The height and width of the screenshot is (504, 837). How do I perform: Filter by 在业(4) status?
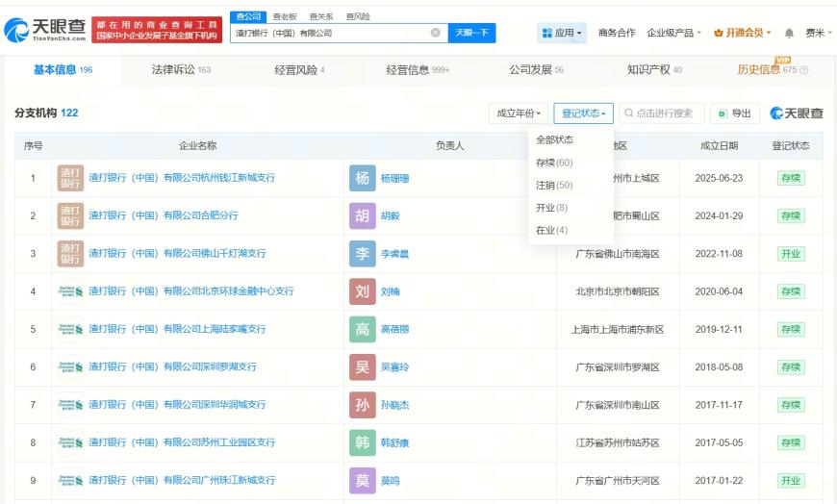pos(551,230)
